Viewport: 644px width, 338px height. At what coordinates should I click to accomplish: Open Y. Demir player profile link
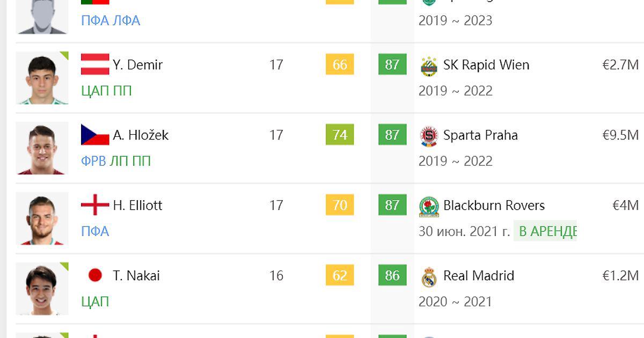[x=137, y=65]
